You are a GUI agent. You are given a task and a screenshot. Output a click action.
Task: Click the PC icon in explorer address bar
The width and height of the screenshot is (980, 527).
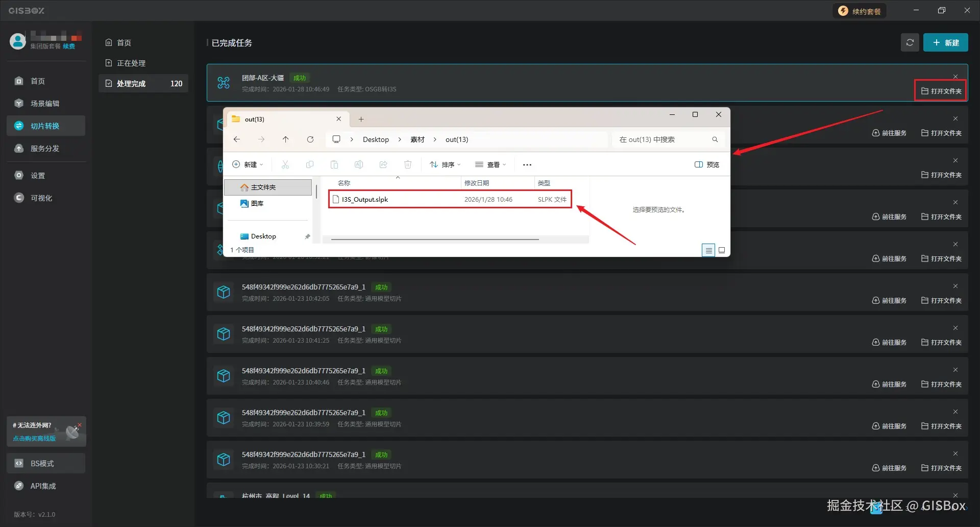pos(336,139)
